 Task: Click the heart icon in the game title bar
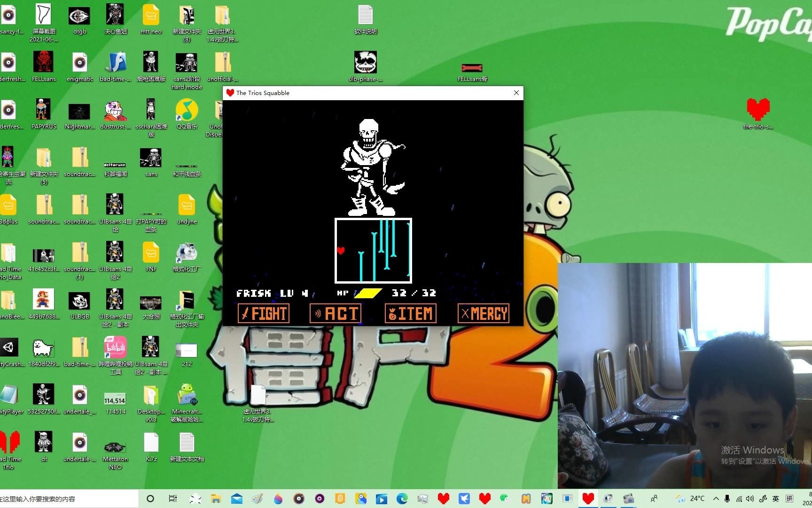click(x=230, y=93)
